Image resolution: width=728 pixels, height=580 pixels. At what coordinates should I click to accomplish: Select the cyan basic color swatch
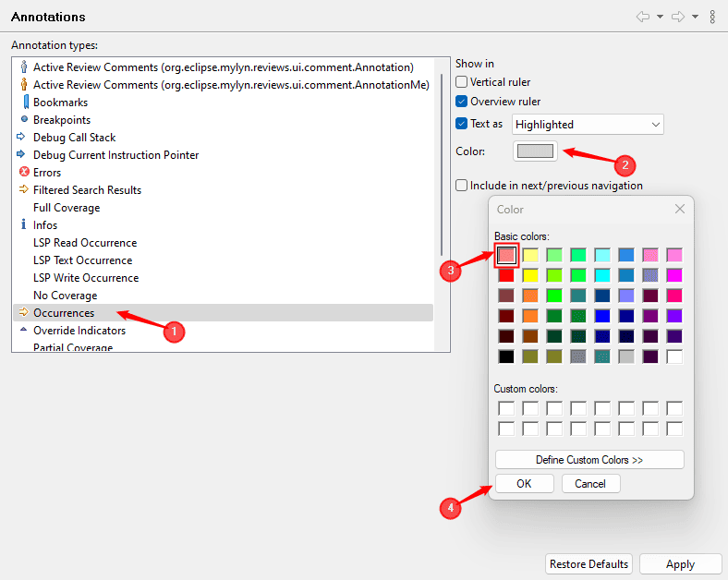click(602, 275)
